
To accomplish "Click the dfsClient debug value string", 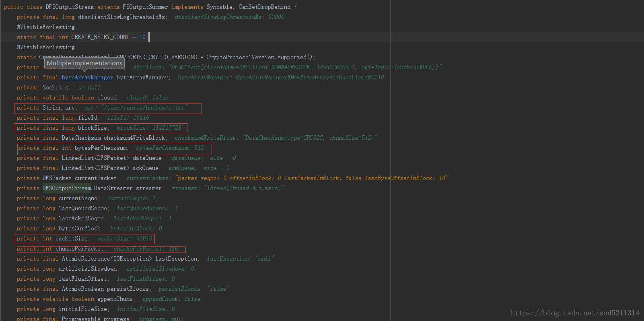I will click(305, 67).
